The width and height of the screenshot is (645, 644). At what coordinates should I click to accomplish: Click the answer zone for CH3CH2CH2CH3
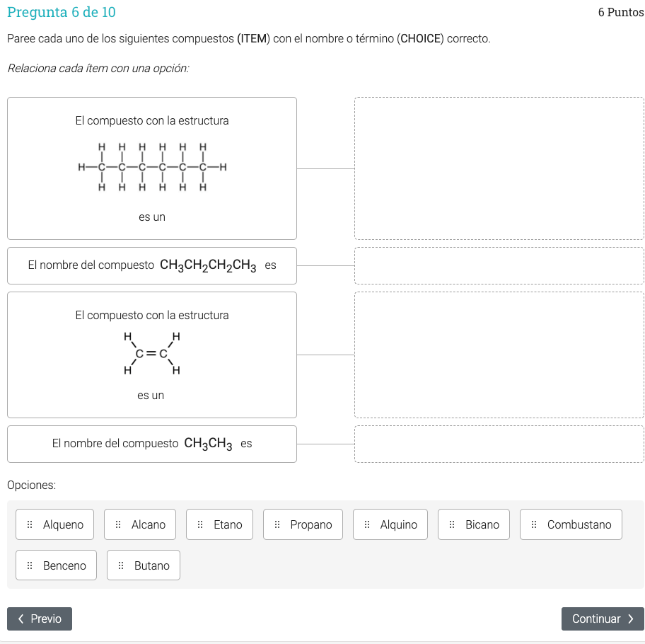pos(499,265)
